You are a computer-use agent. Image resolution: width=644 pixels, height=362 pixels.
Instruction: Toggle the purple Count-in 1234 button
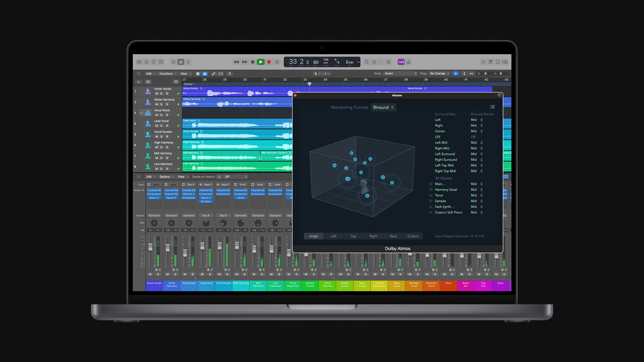401,62
